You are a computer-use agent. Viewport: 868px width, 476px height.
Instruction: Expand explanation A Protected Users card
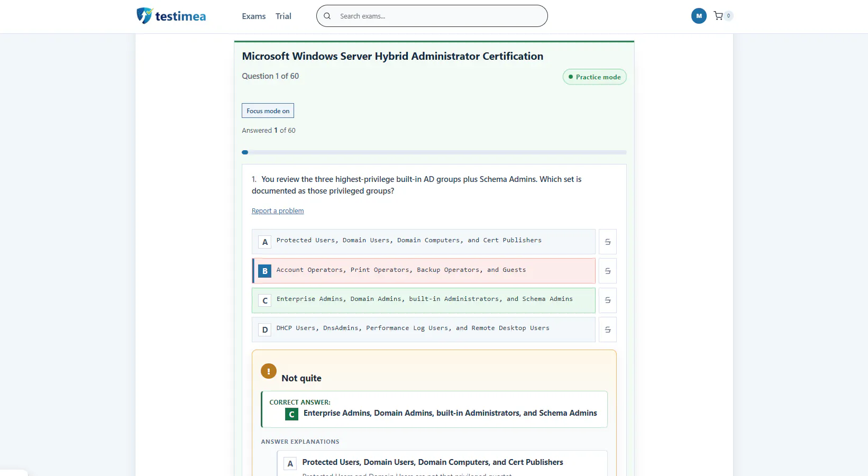pos(442,463)
